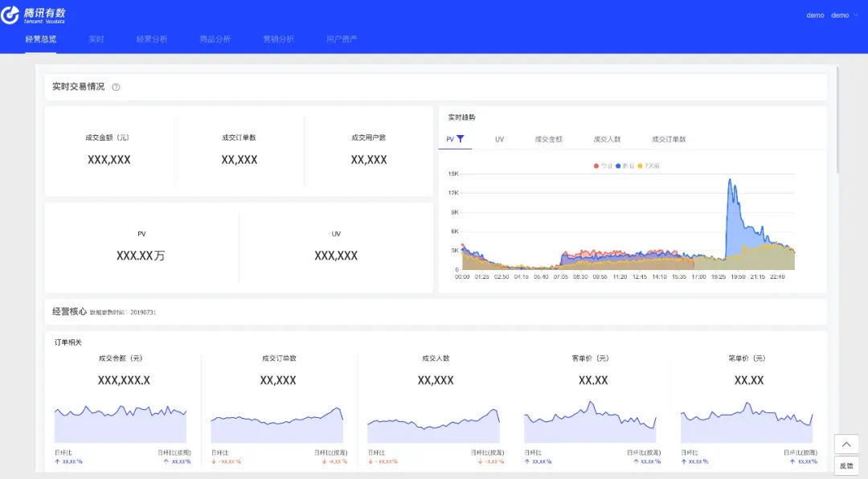Switch to the 经营总览 navigation tab

(41, 39)
